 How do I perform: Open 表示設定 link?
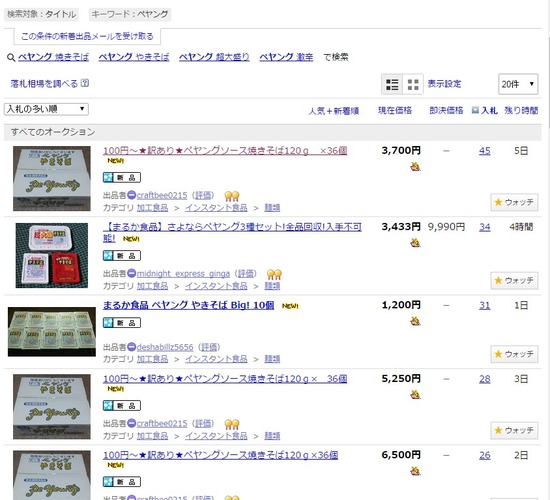pos(444,84)
